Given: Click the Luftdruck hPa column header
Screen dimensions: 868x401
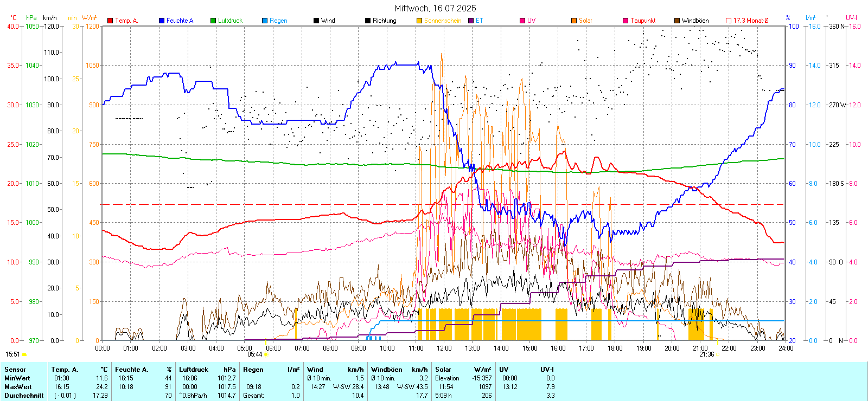Looking at the screenshot, I should coord(207,370).
